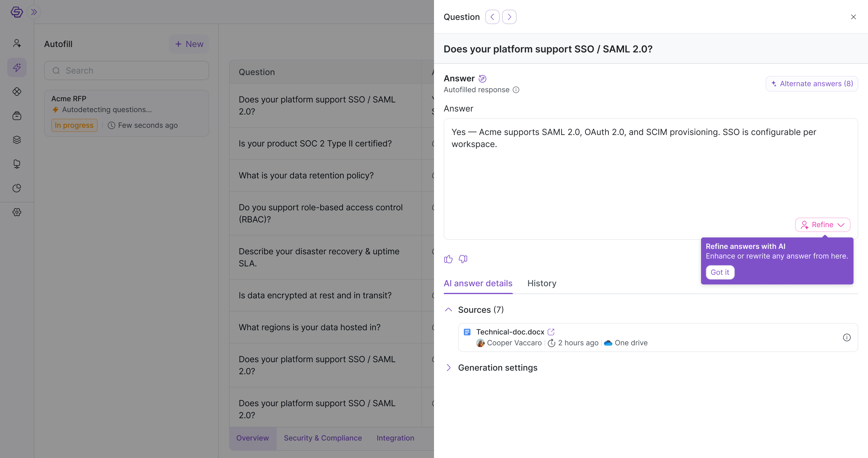Switch to the History tab
Viewport: 868px width, 458px height.
coord(542,283)
